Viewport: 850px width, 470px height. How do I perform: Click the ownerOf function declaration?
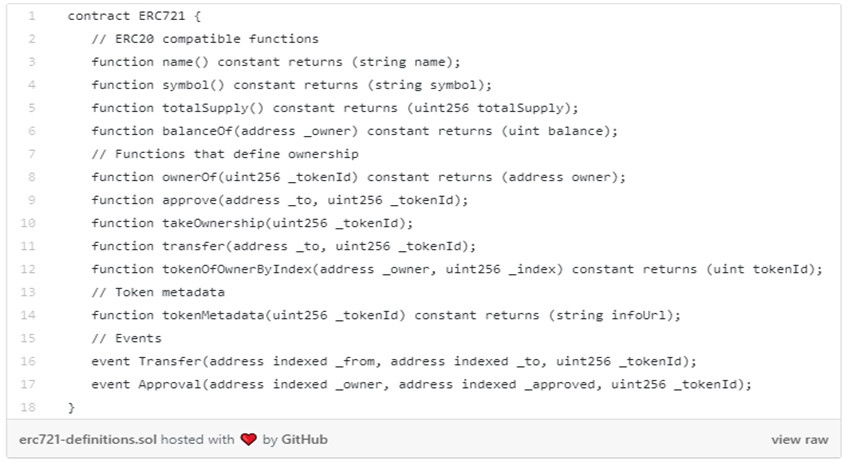[x=358, y=177]
